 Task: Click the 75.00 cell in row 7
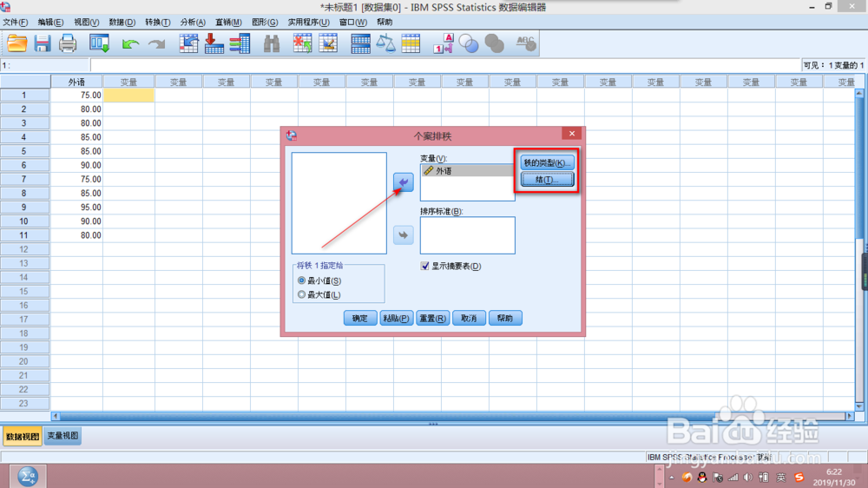pos(76,179)
